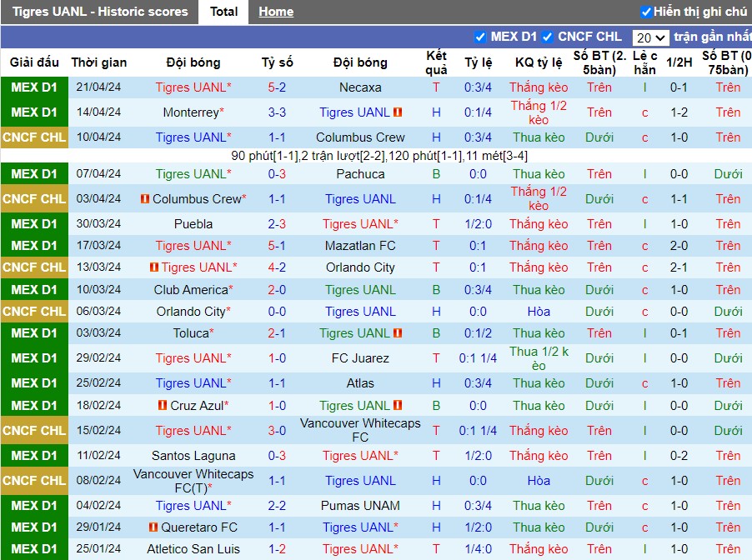The width and height of the screenshot is (752, 560).
Task: Open the Mazatlan FC team link
Action: pyautogui.click(x=360, y=246)
